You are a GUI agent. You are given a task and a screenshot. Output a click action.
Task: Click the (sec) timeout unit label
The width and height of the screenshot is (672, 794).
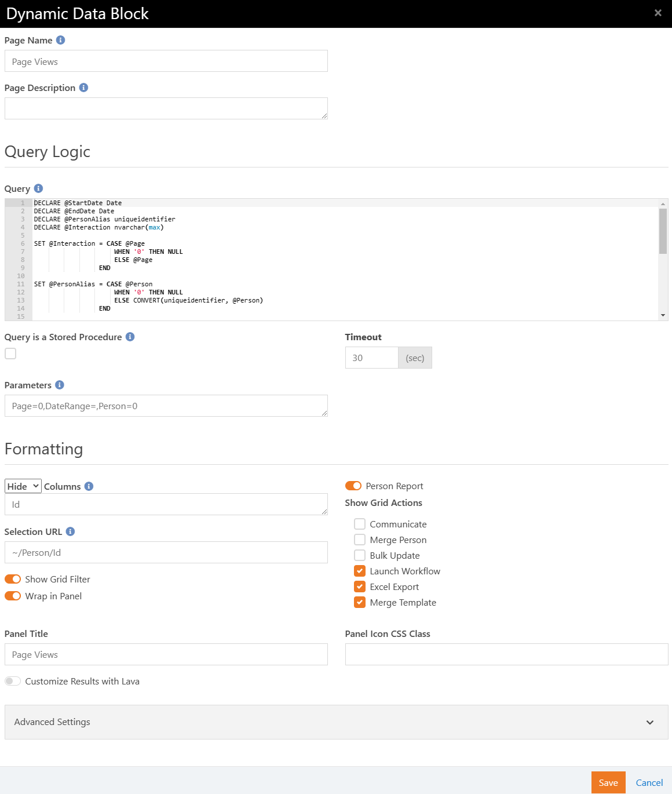(x=415, y=358)
